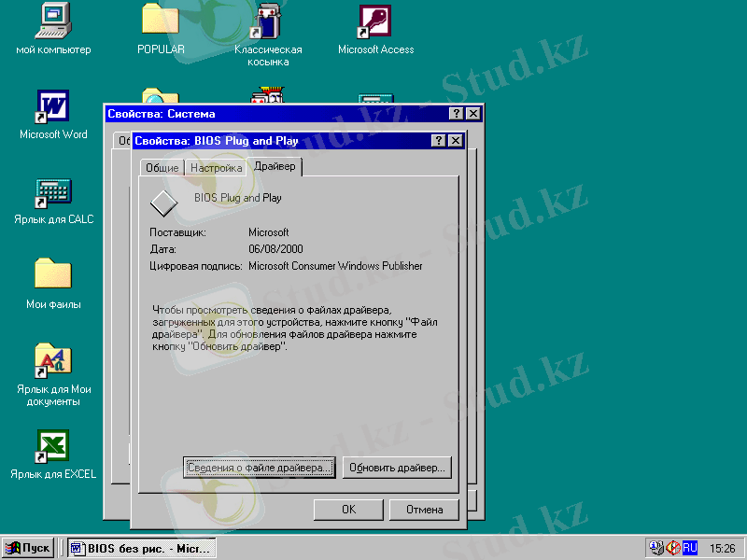Click the partially hidden desktop icon under POPULAR

click(160, 95)
